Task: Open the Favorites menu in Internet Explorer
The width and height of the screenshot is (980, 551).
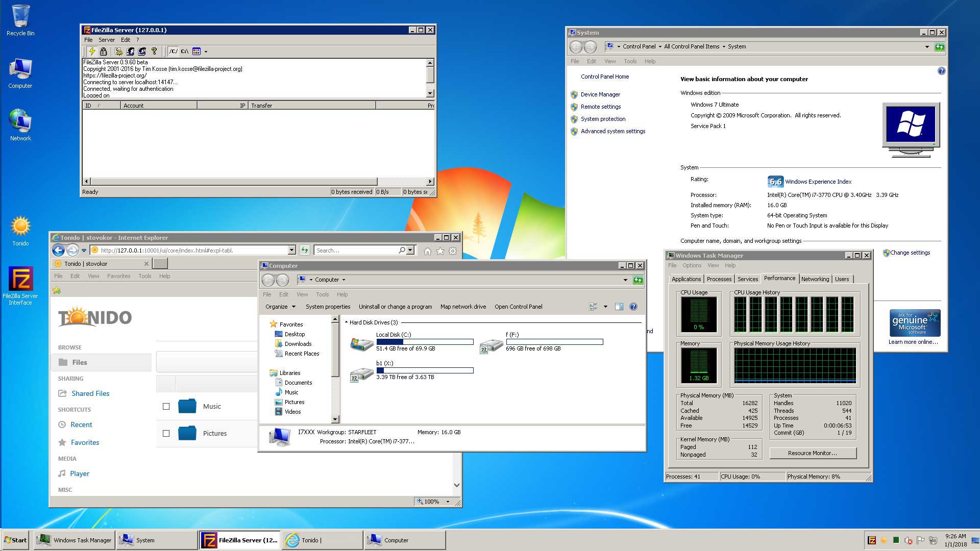Action: pyautogui.click(x=118, y=276)
